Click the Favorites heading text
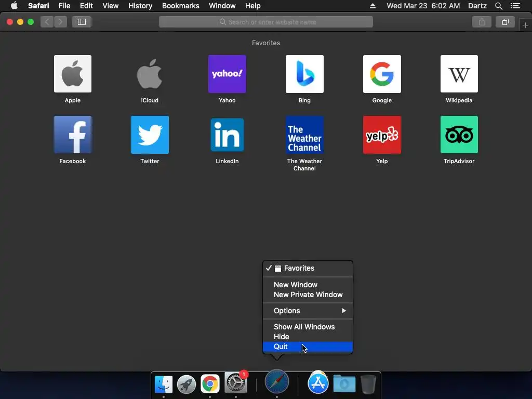This screenshot has width=532, height=399. 266,43
